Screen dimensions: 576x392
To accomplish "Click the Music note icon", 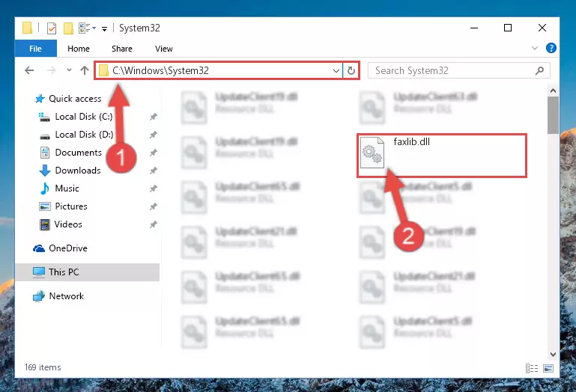I will (x=44, y=189).
